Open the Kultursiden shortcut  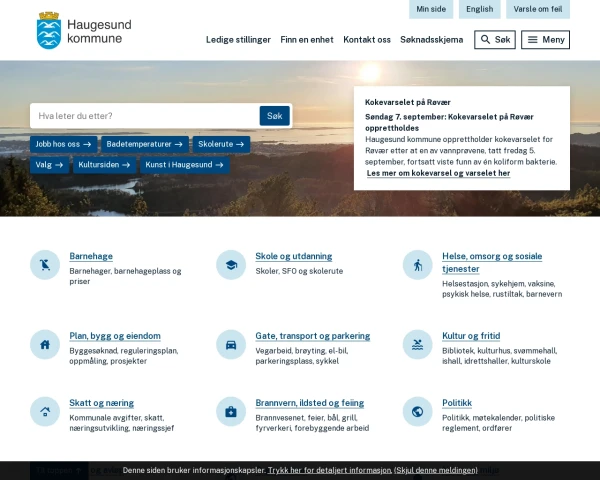[104, 165]
